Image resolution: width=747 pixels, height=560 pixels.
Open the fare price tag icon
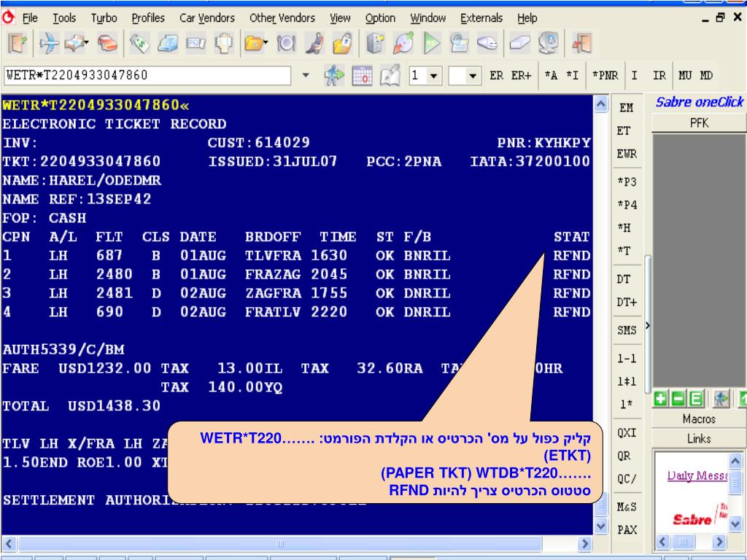click(139, 44)
